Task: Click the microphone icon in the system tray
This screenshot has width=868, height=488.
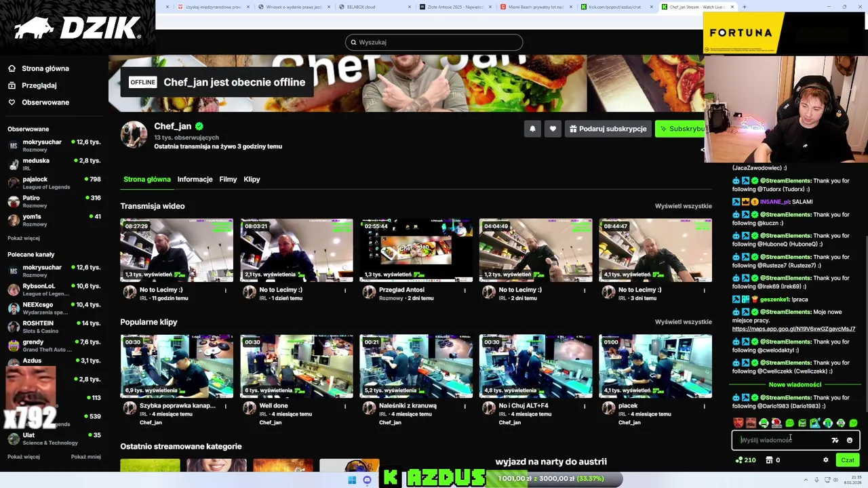Action: tap(816, 481)
